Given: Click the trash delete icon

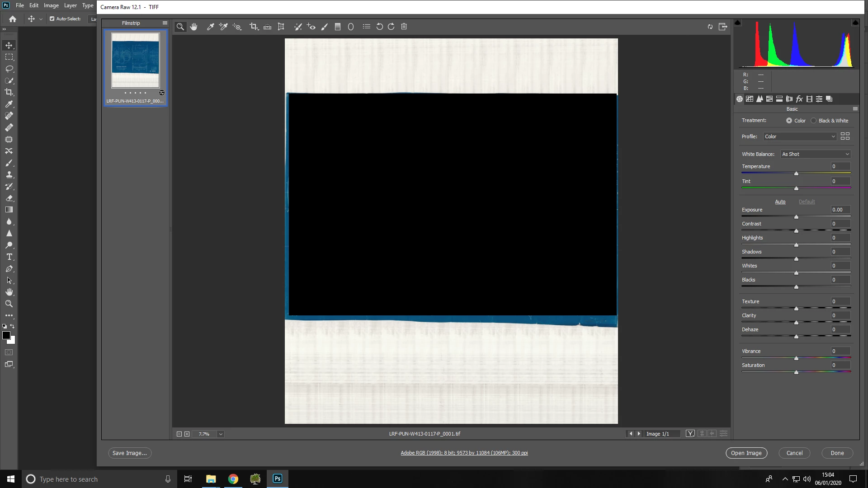Looking at the screenshot, I should 404,27.
